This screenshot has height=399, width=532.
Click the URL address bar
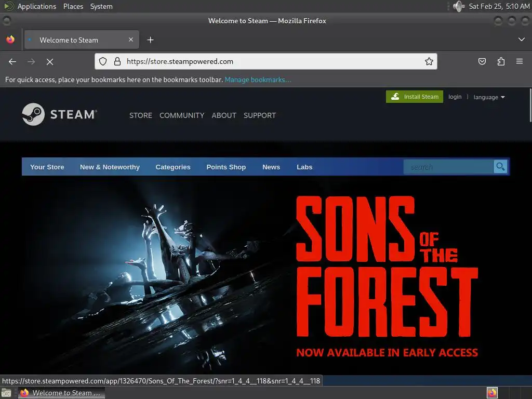point(265,61)
